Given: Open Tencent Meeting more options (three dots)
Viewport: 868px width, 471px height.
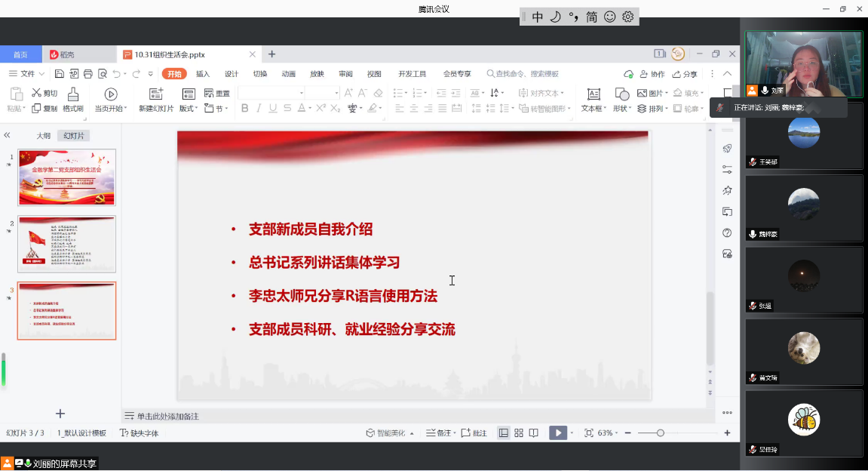Looking at the screenshot, I should [x=727, y=413].
